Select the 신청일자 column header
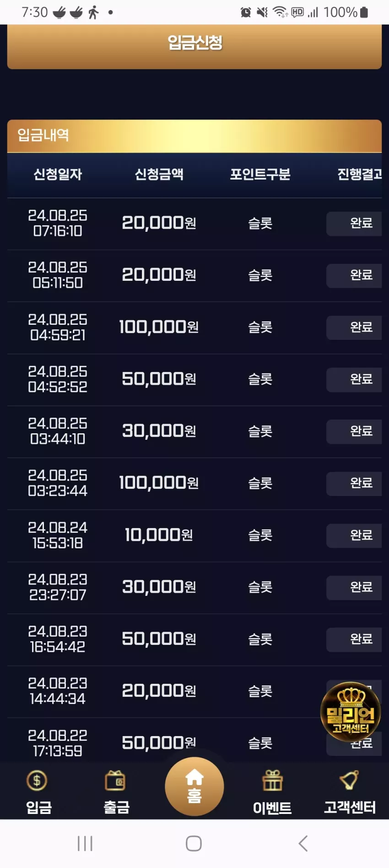The height and width of the screenshot is (868, 389). coord(58,175)
